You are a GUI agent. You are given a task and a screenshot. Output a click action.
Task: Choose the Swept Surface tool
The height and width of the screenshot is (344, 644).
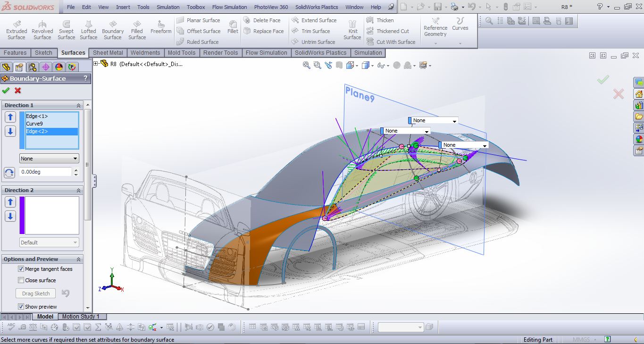(67, 30)
